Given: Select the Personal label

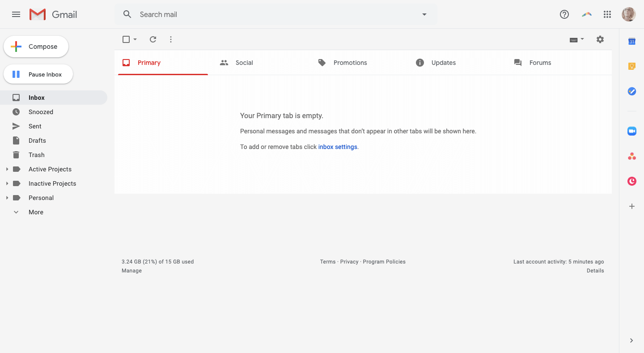Looking at the screenshot, I should 41,198.
